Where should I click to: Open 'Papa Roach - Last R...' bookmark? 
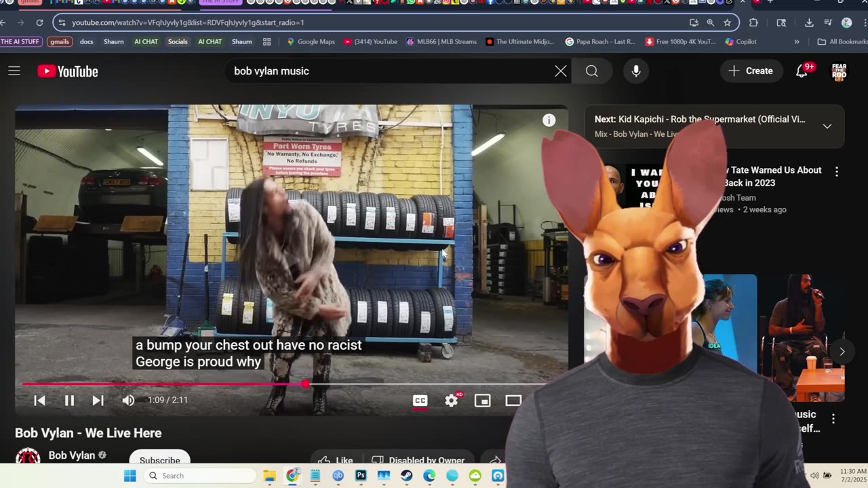tap(600, 41)
